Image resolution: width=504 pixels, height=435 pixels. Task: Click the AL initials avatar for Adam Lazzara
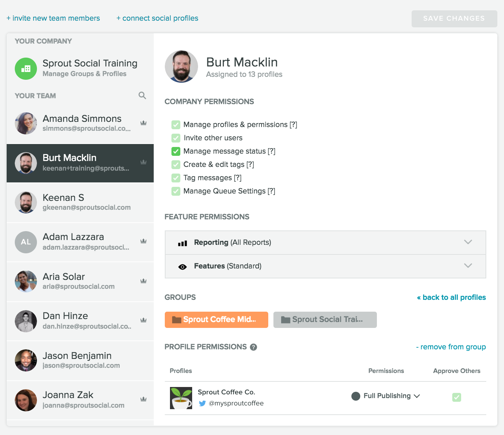pos(26,242)
